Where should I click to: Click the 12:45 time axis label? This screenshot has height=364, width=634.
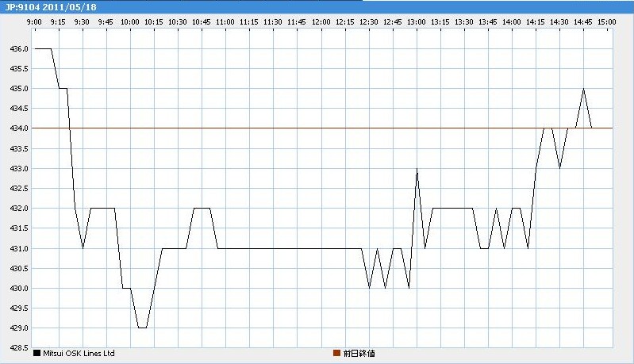click(x=393, y=22)
